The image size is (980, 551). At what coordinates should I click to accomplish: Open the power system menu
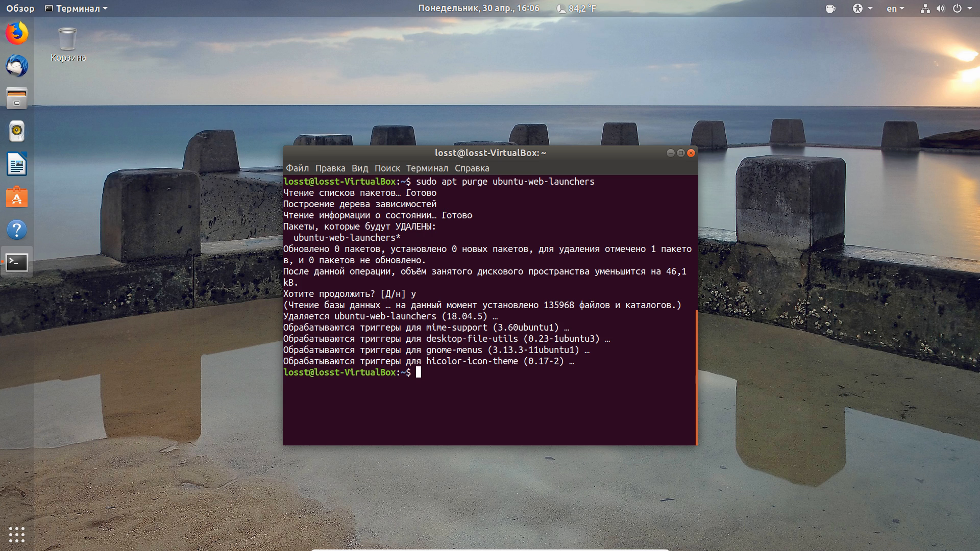pyautogui.click(x=962, y=8)
